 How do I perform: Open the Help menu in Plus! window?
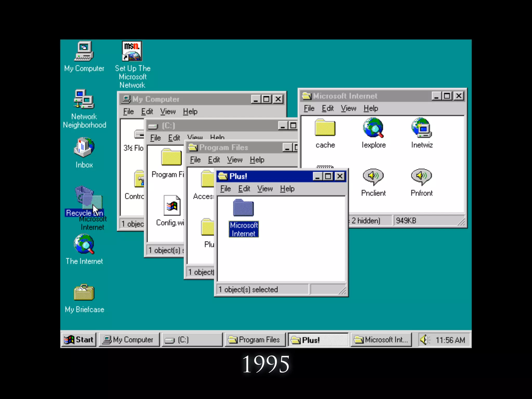tap(287, 189)
